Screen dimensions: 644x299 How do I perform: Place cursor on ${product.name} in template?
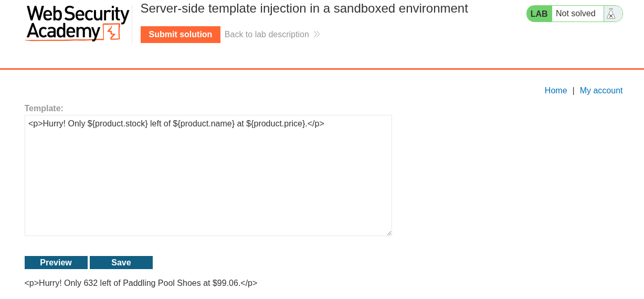(204, 124)
